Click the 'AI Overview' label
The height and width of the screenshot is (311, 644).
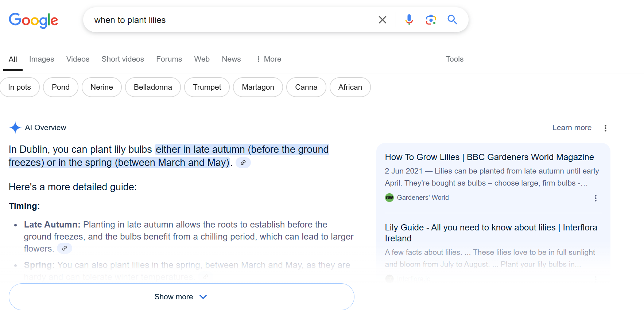(x=46, y=128)
